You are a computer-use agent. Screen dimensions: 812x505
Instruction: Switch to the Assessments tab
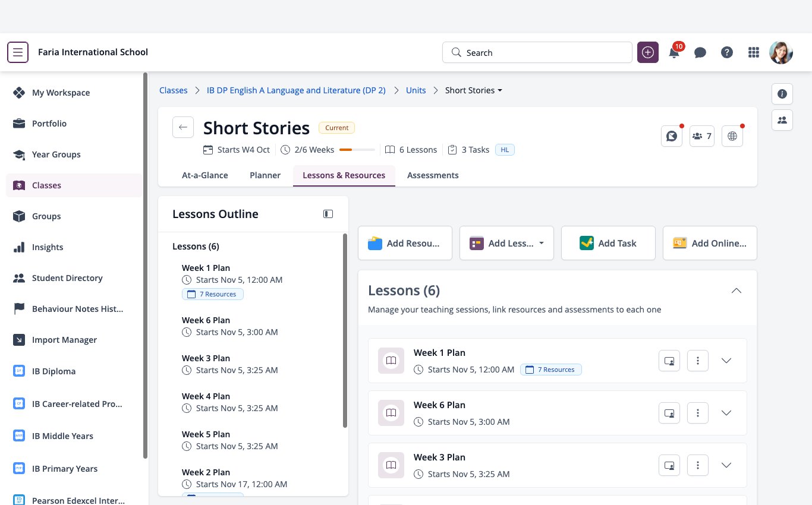pos(433,175)
